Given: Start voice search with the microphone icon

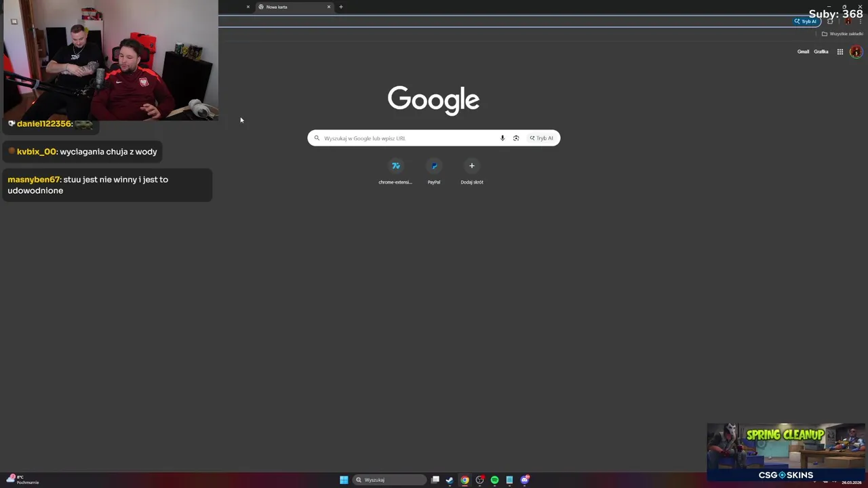Looking at the screenshot, I should point(502,138).
